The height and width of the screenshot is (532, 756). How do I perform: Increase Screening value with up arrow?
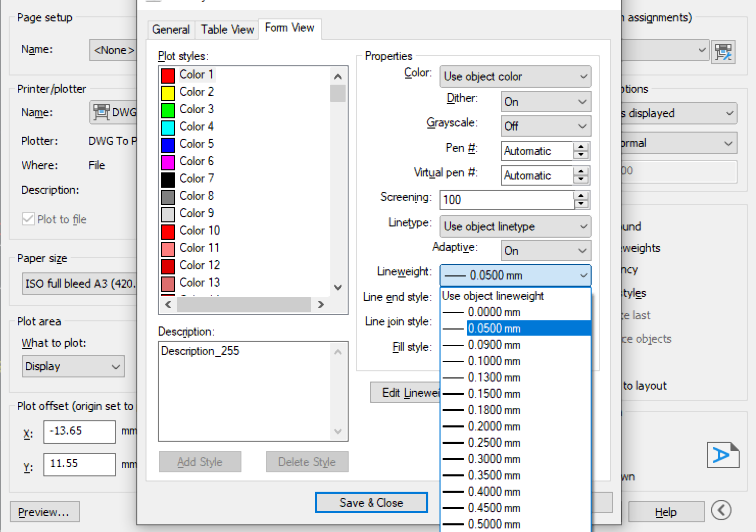point(581,196)
